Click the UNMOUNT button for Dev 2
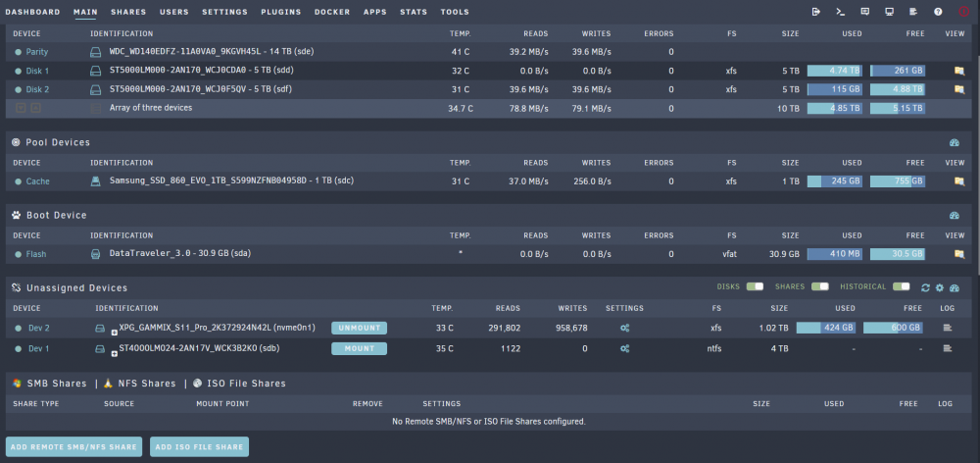The image size is (980, 463). 359,328
